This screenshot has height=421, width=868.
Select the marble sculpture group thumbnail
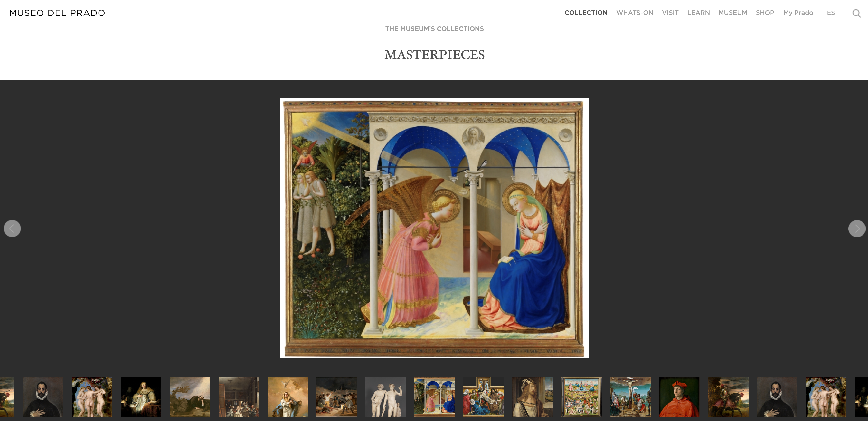coord(385,397)
